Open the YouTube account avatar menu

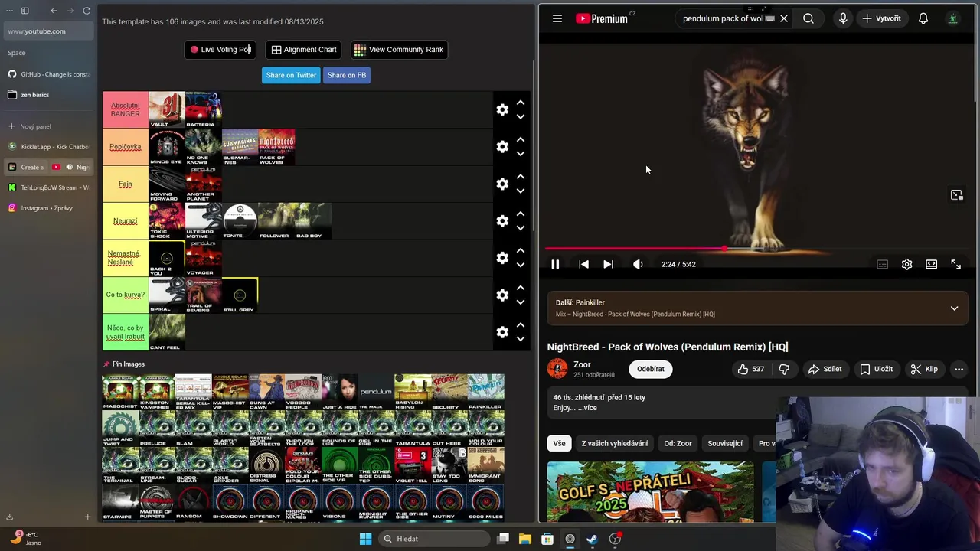pos(952,18)
